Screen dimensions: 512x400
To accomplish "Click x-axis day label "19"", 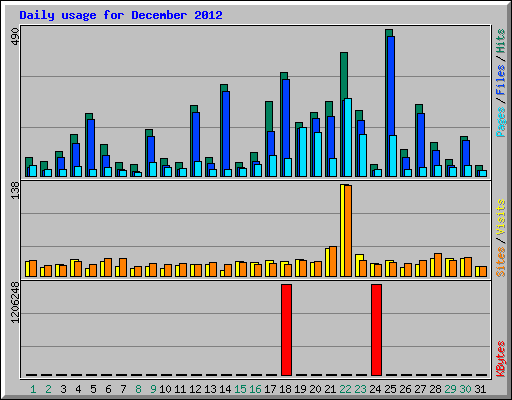I will click(x=300, y=389).
